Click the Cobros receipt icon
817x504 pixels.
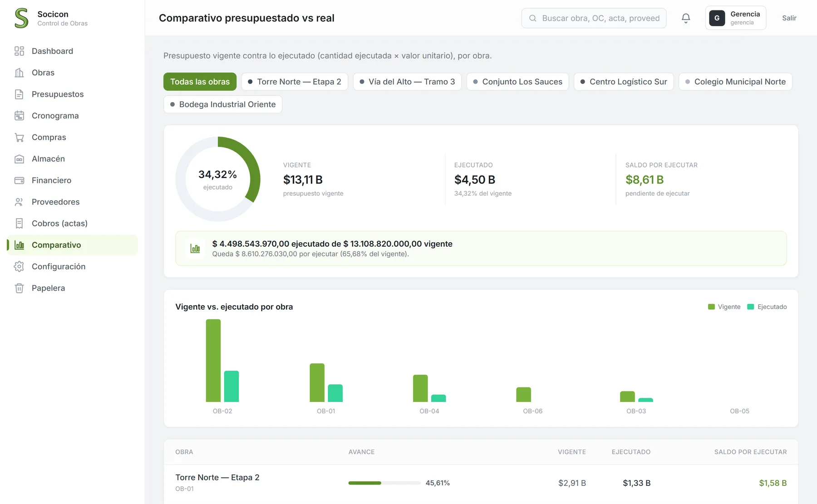tap(19, 224)
